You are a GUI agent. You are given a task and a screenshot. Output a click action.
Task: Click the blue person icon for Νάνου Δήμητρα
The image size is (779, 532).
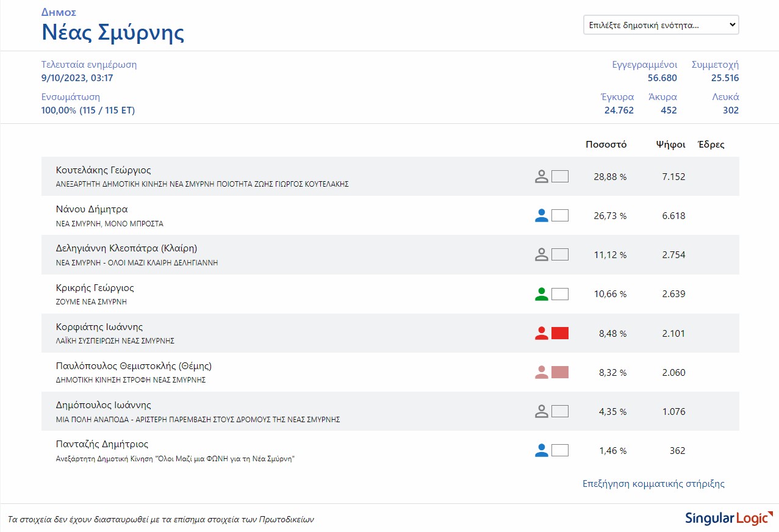pos(541,216)
